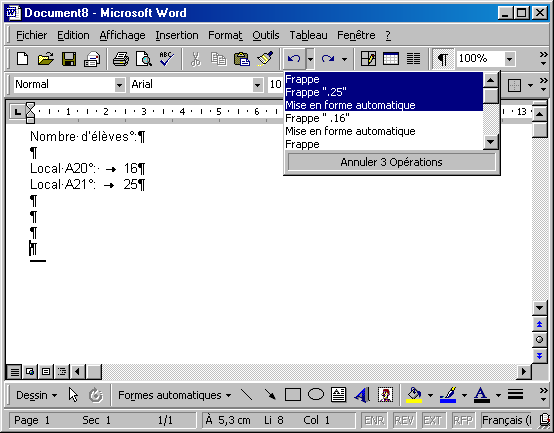Open the Arial font dropdown arrow
The image size is (554, 433).
(x=258, y=85)
